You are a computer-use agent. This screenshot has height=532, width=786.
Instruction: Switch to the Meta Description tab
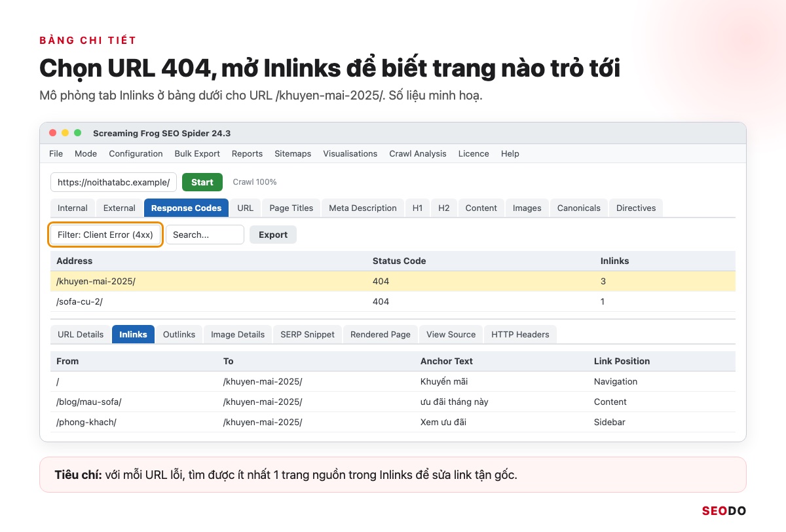tap(363, 208)
